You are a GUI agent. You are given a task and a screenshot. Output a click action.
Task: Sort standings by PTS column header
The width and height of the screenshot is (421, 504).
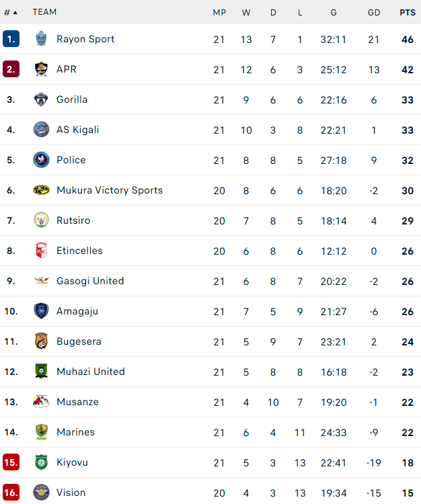408,12
